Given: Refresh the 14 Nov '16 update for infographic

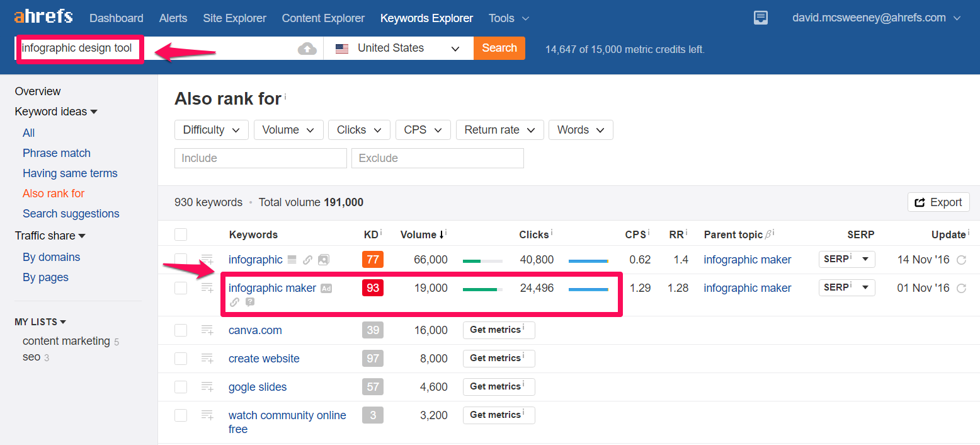Looking at the screenshot, I should click(x=961, y=260).
